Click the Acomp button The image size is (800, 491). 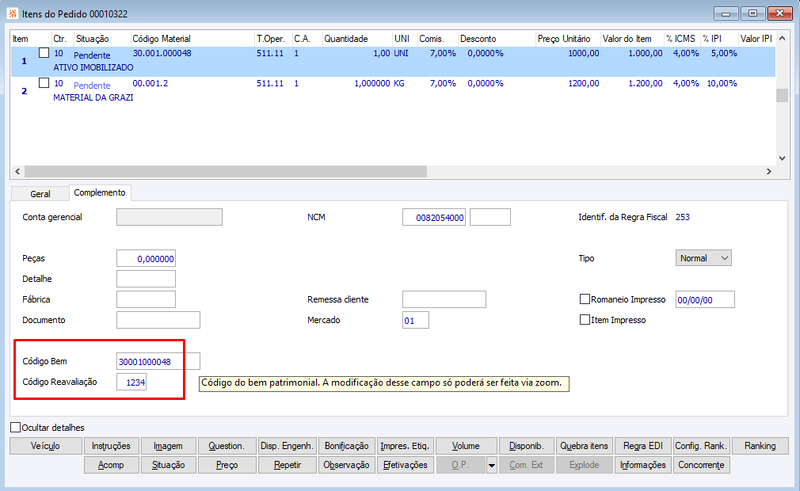point(111,465)
